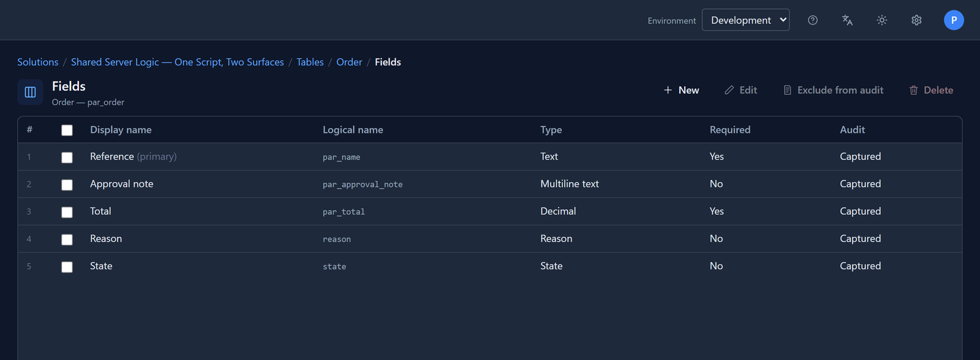The width and height of the screenshot is (980, 360).
Task: Open the Environment dropdown set to Development
Action: coord(745,20)
